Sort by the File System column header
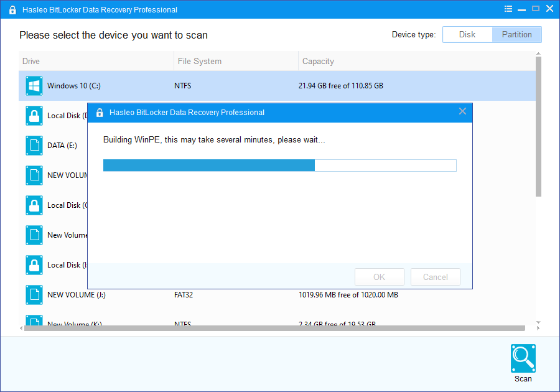560x392 pixels. [x=236, y=61]
